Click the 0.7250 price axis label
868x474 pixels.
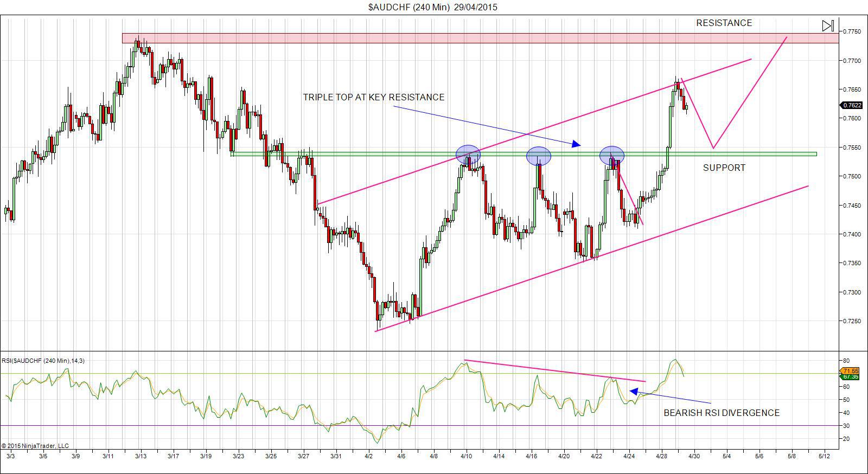(852, 321)
